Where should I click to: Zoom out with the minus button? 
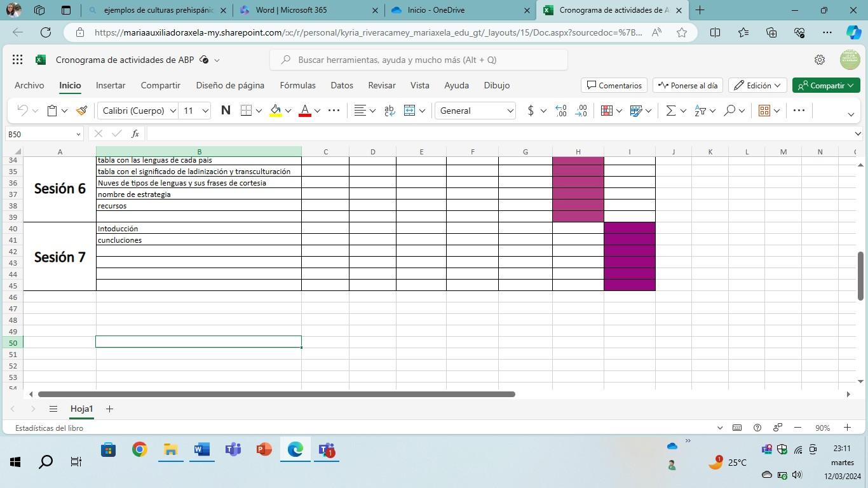(797, 428)
